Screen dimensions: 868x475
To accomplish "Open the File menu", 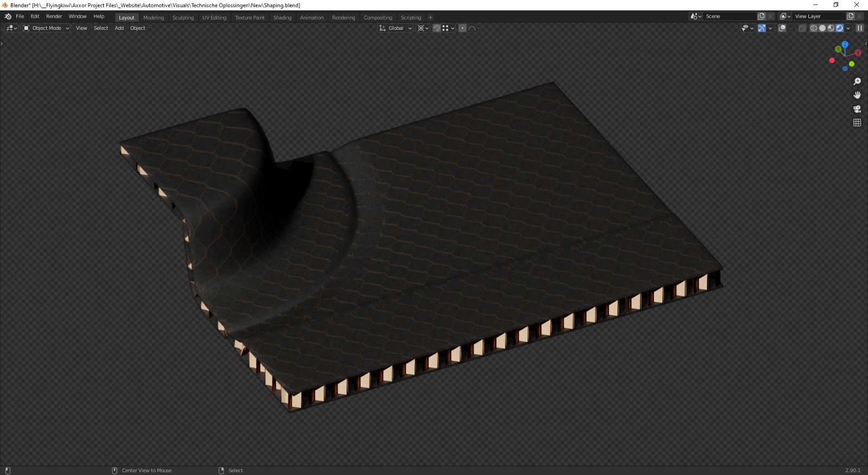I will point(20,16).
